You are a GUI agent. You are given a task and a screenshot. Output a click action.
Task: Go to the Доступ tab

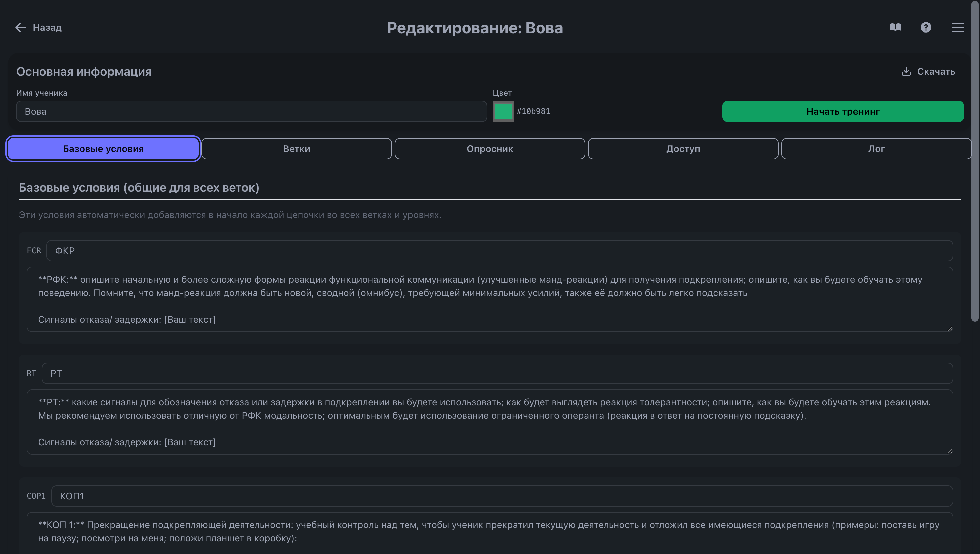pyautogui.click(x=683, y=149)
